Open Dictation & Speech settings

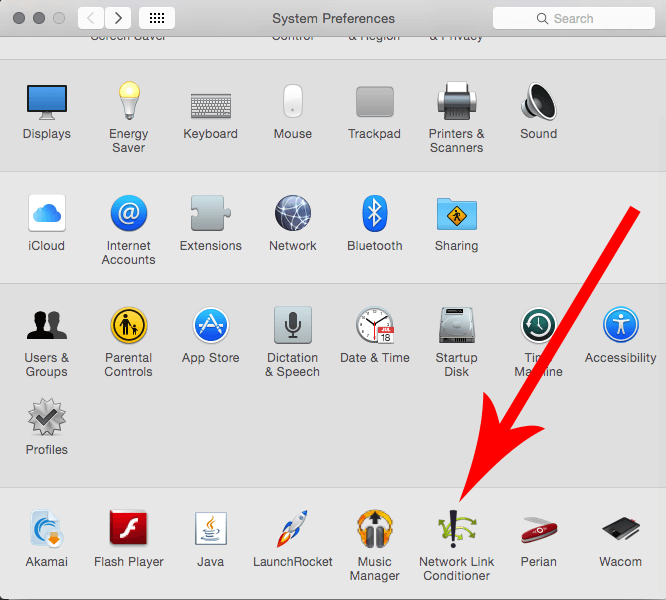click(292, 326)
